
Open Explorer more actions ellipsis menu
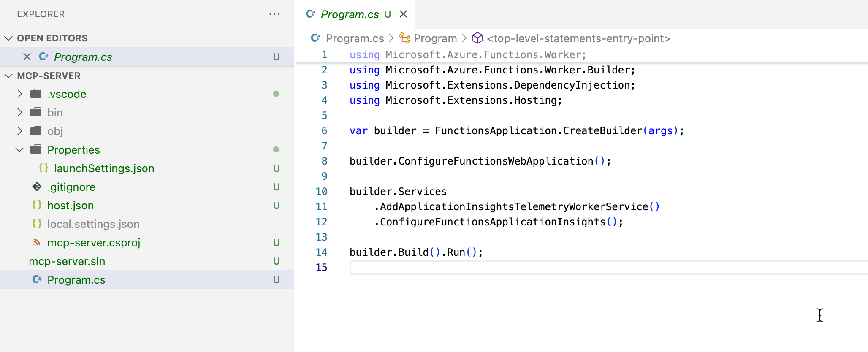click(x=274, y=14)
